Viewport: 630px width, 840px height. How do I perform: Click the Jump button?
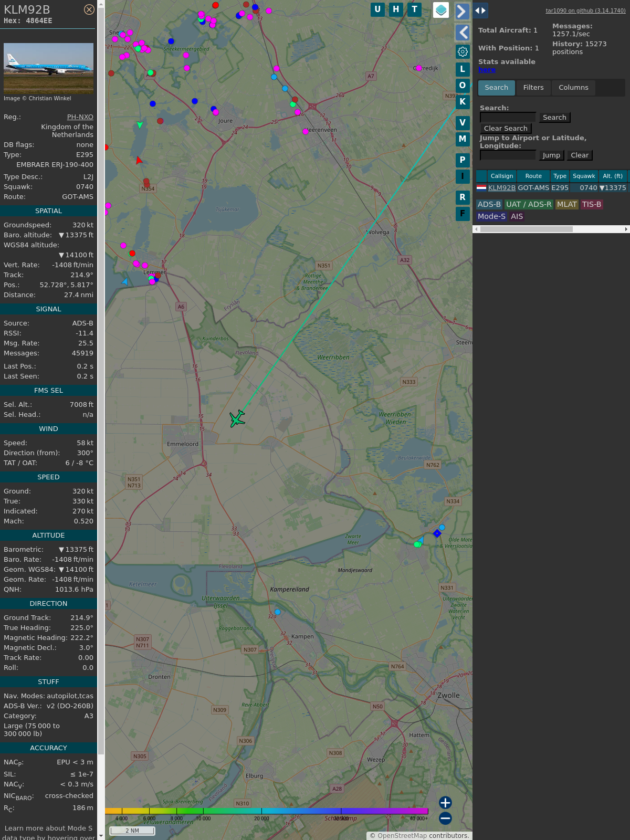551,155
